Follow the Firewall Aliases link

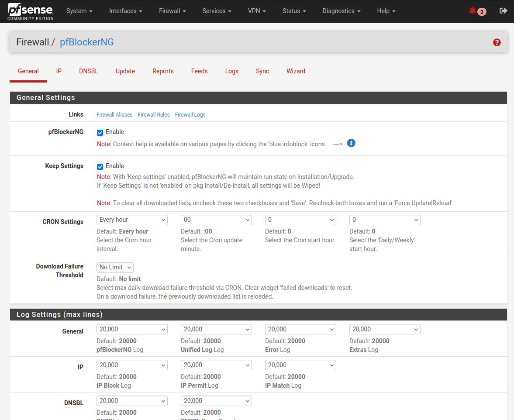[x=114, y=114]
